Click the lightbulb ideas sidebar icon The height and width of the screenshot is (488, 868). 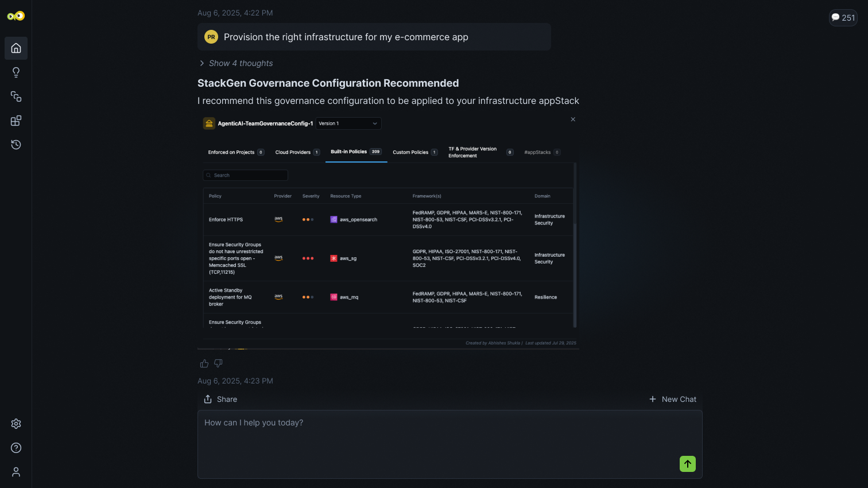click(x=16, y=72)
